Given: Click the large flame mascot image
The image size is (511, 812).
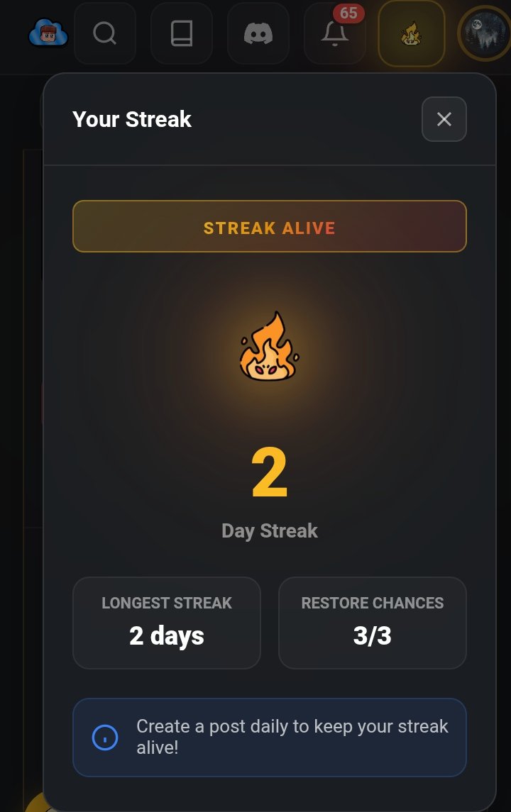Looking at the screenshot, I should (269, 347).
